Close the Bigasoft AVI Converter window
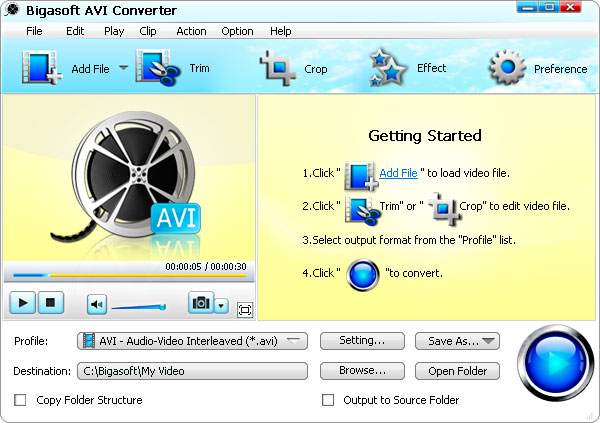 coord(571,7)
